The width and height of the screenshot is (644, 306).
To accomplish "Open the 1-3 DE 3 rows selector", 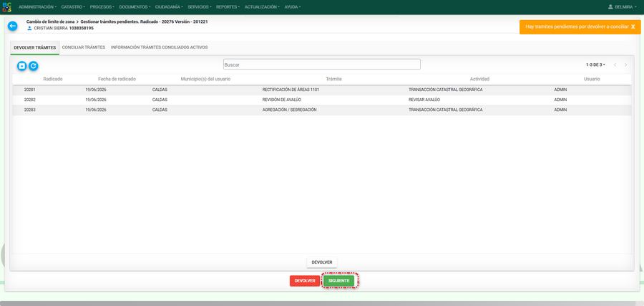I will coord(595,65).
